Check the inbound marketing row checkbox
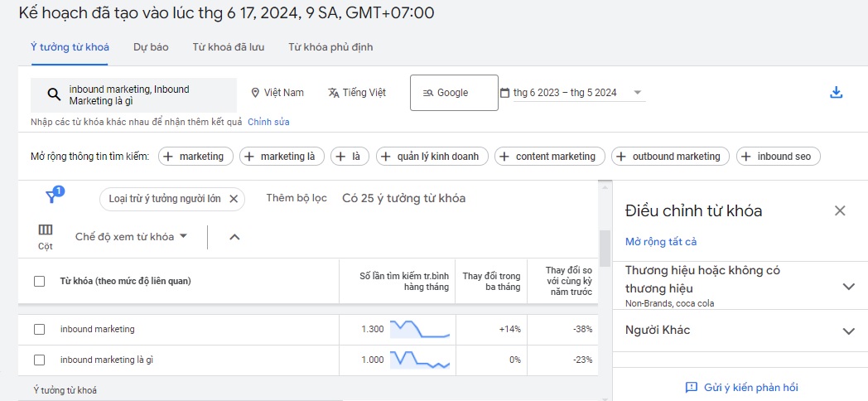This screenshot has width=868, height=401. point(39,329)
